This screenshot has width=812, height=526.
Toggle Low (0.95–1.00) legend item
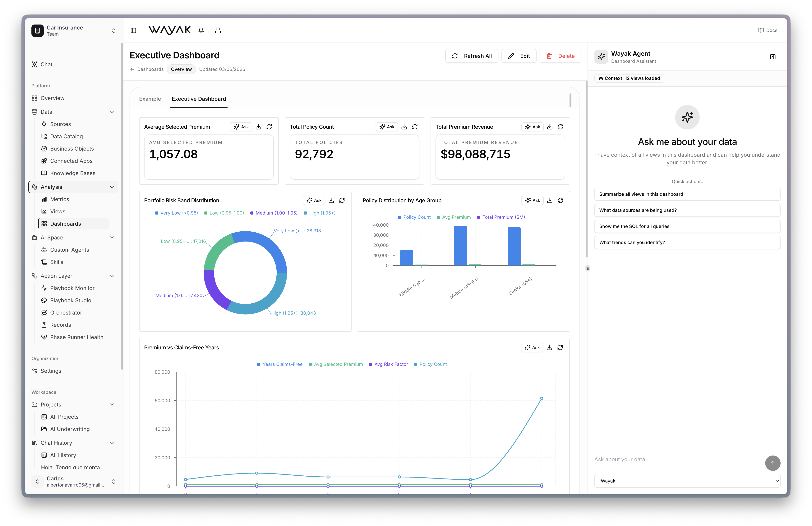coord(224,213)
